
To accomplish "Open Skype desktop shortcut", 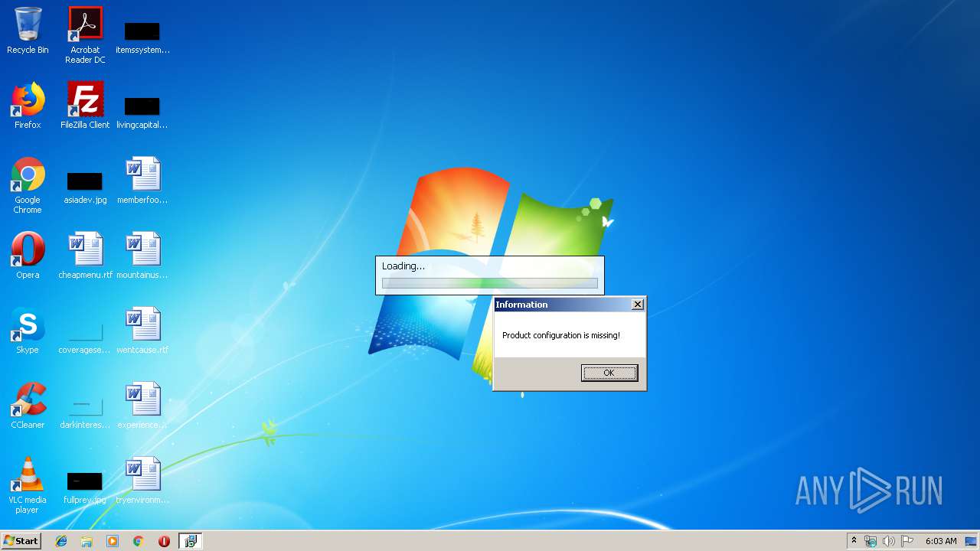I will click(x=28, y=331).
